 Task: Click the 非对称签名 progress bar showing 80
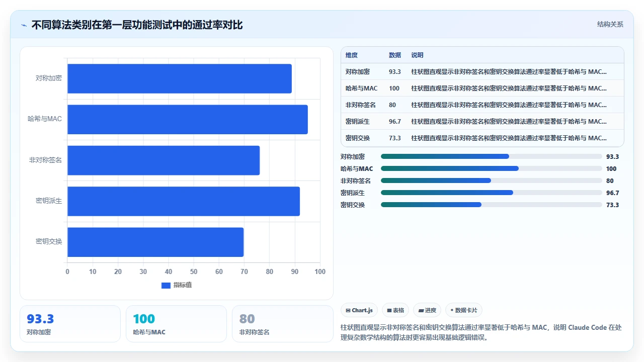pyautogui.click(x=492, y=180)
